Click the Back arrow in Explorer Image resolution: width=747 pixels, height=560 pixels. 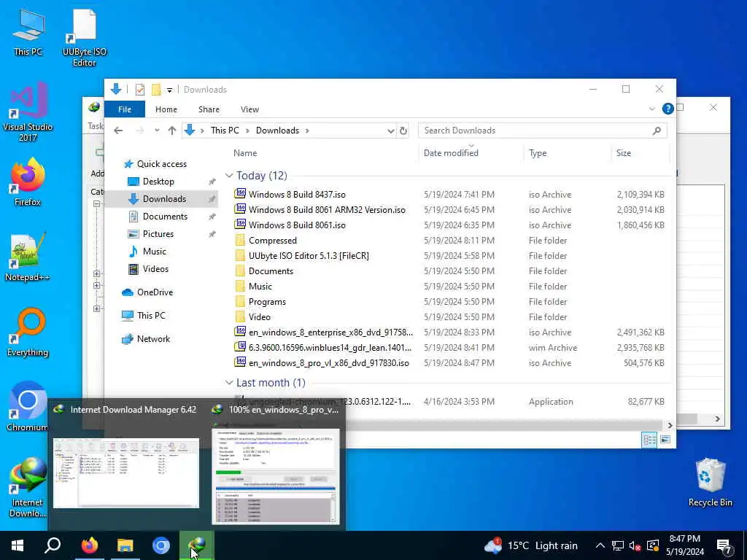(x=118, y=131)
